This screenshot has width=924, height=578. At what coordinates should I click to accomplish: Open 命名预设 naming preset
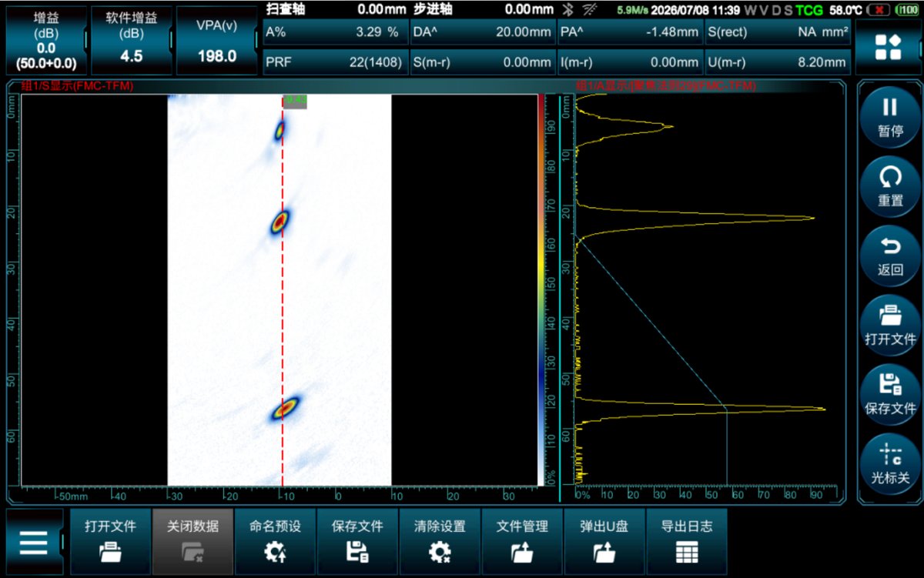tap(276, 541)
